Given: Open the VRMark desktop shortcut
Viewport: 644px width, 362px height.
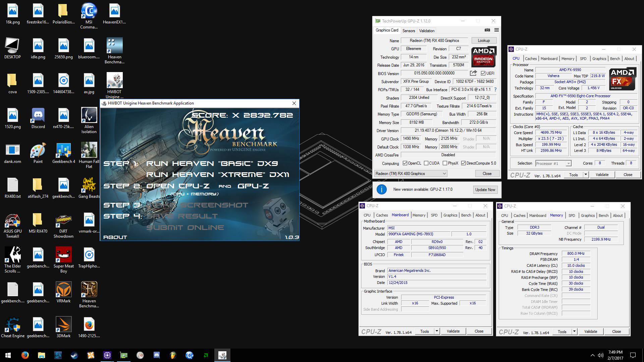Looking at the screenshot, I should point(64,292).
